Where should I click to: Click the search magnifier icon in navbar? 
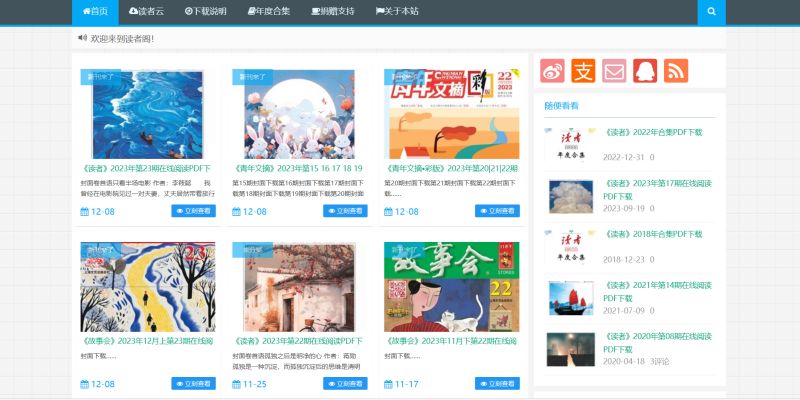click(x=711, y=12)
